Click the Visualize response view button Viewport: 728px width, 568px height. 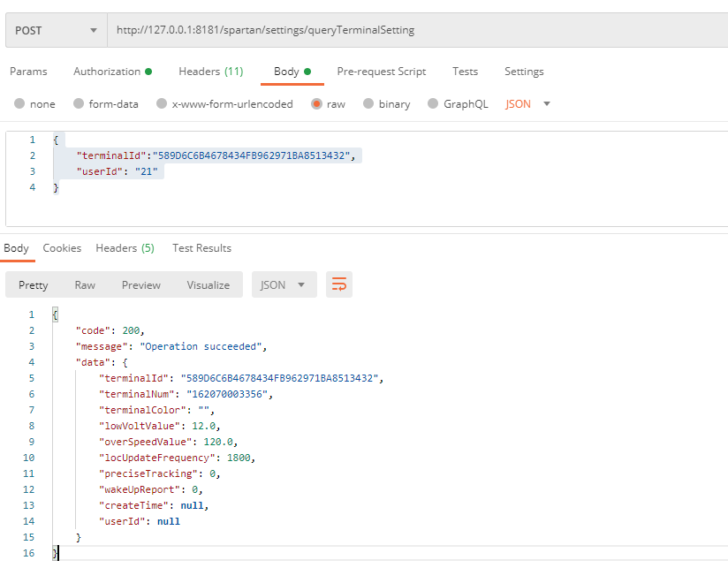tap(208, 284)
